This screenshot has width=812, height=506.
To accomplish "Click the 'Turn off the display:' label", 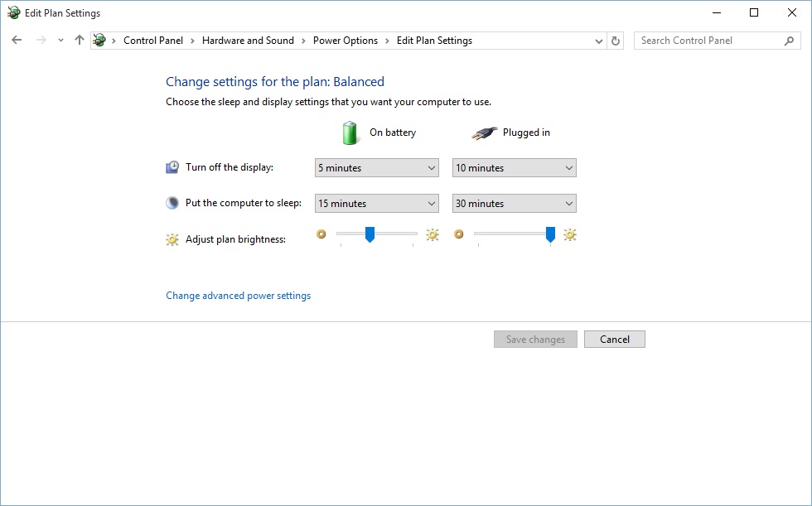I will (x=230, y=167).
